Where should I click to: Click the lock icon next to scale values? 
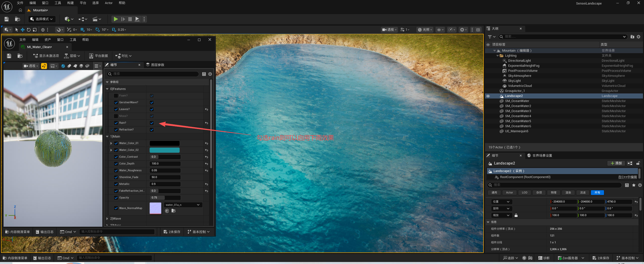(516, 215)
